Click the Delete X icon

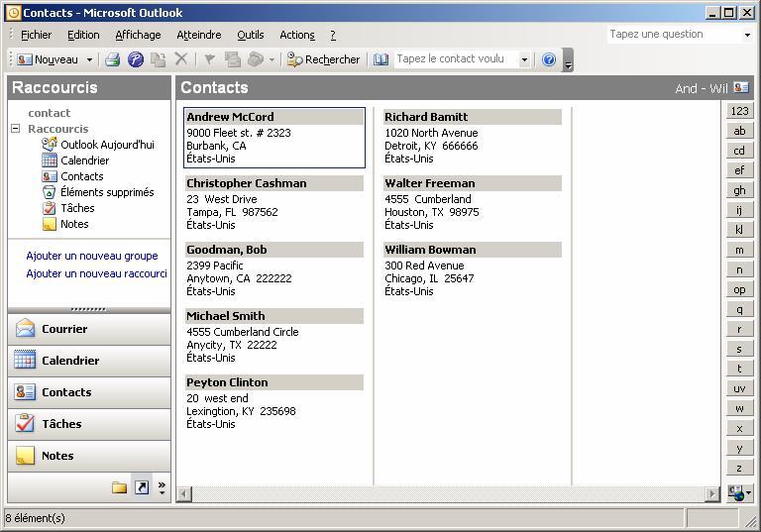[181, 59]
